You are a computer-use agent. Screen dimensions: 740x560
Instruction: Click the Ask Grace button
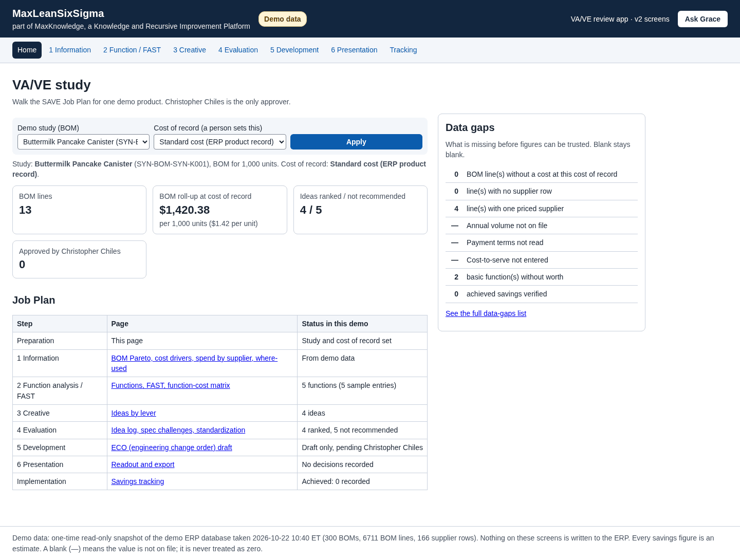[x=702, y=19]
